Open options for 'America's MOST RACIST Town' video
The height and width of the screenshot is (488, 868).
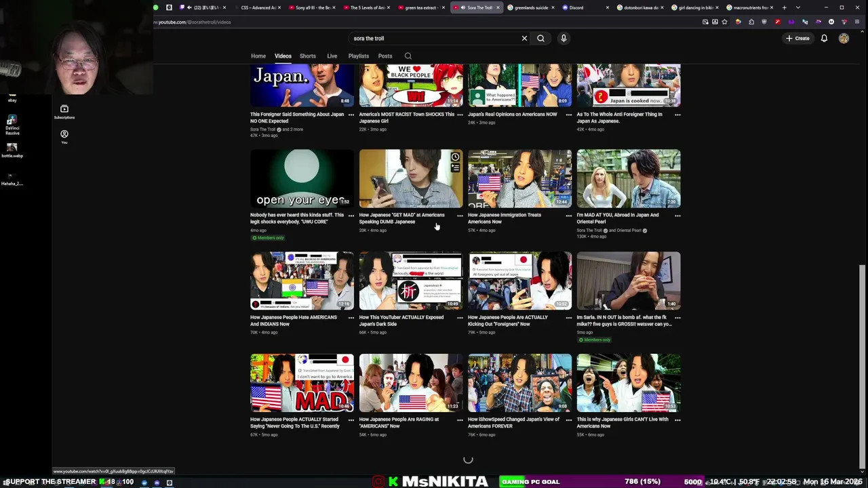click(460, 115)
